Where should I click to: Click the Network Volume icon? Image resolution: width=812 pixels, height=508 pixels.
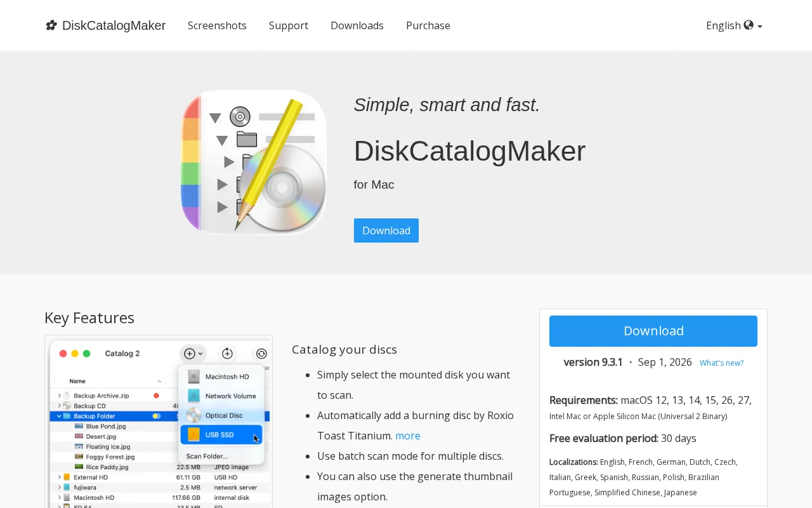click(193, 396)
